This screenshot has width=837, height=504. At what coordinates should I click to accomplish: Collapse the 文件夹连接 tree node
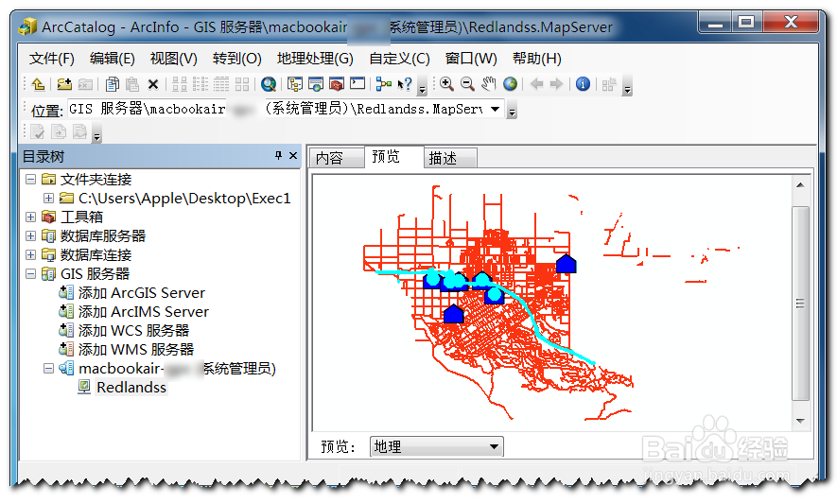(31, 180)
